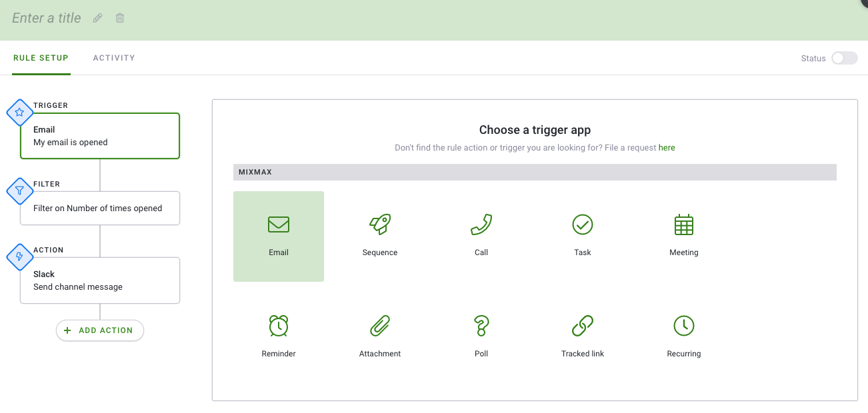
Task: Pick the Call phone icon
Action: point(481,224)
